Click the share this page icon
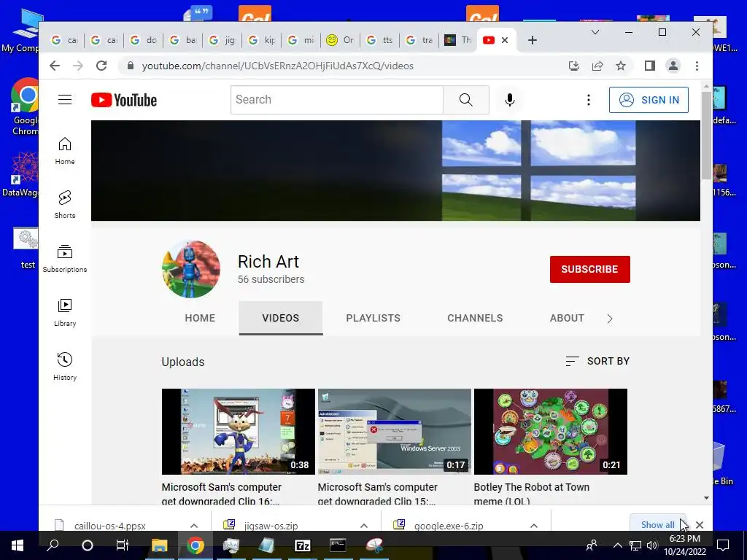The width and height of the screenshot is (747, 560). click(x=597, y=66)
